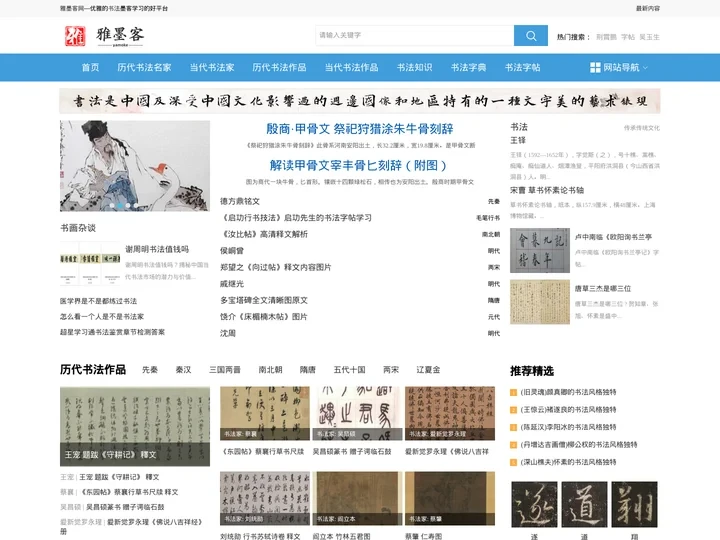Screen dimensions: 720x540
Task: Open 宋曹 草书怀素论书轴
Action: tap(547, 191)
